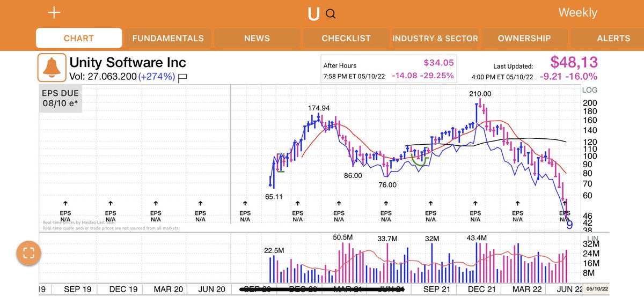Tap the plus icon to add symbol
644x297 pixels.
point(54,13)
